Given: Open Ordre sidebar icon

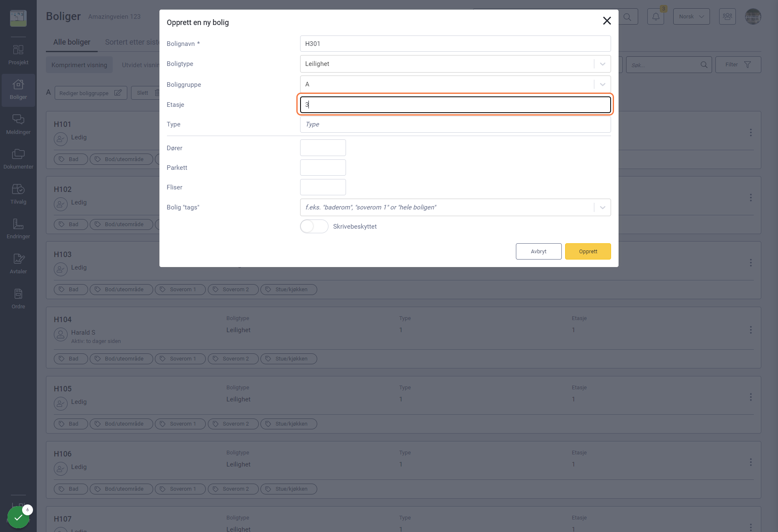Looking at the screenshot, I should click(x=18, y=299).
